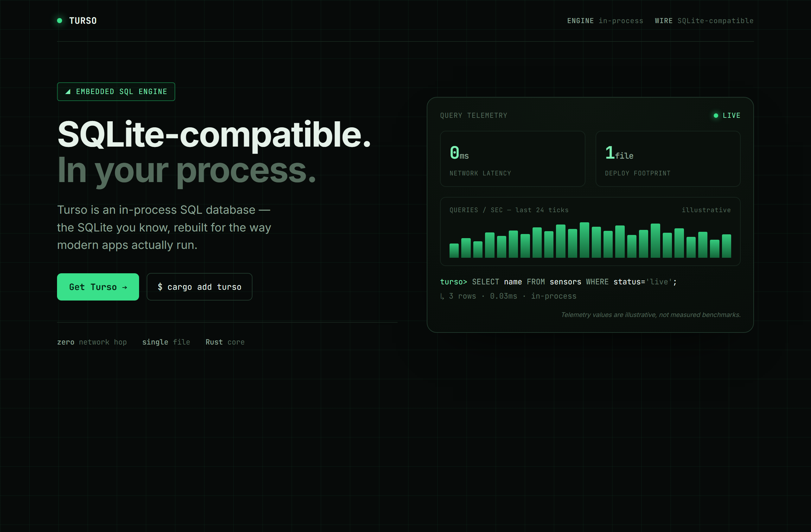Click the TURSO brand name
Screen dimensions: 811x532
click(x=83, y=21)
